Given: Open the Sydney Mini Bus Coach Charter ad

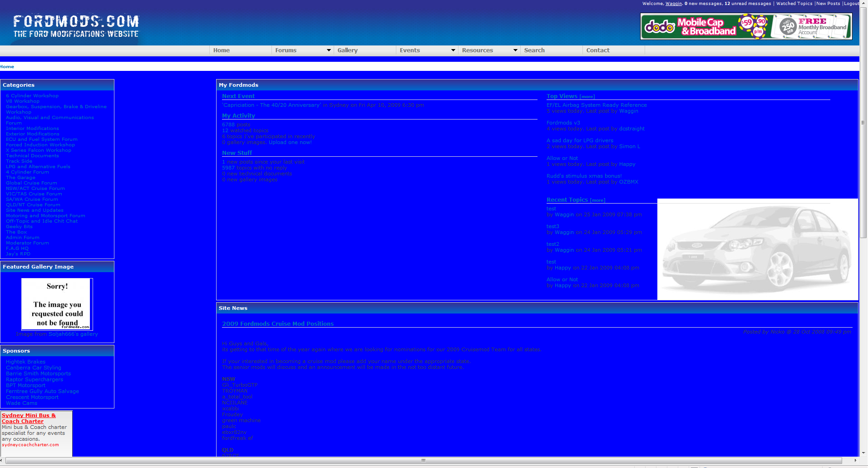Looking at the screenshot, I should tap(29, 418).
